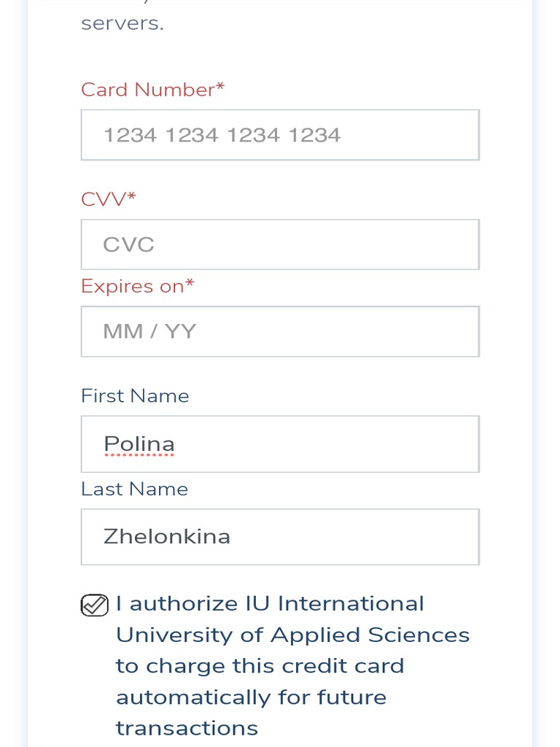
Task: Click the "servers." text at top
Action: click(x=122, y=23)
